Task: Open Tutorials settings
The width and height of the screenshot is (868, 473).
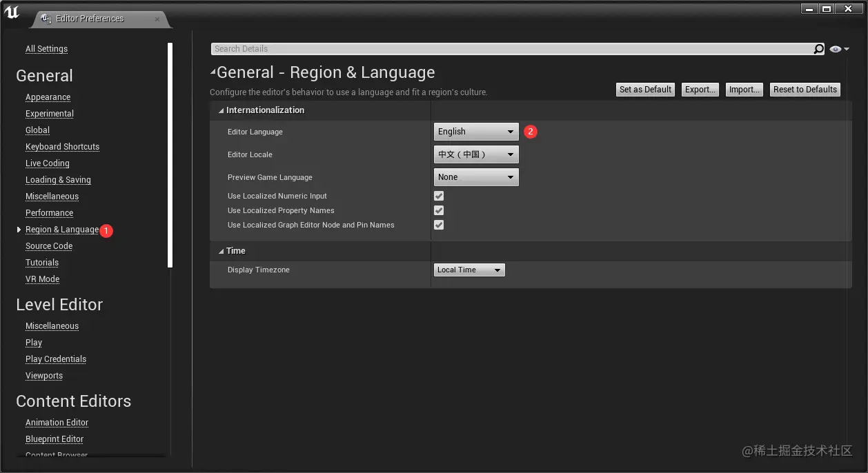Action: pos(42,263)
